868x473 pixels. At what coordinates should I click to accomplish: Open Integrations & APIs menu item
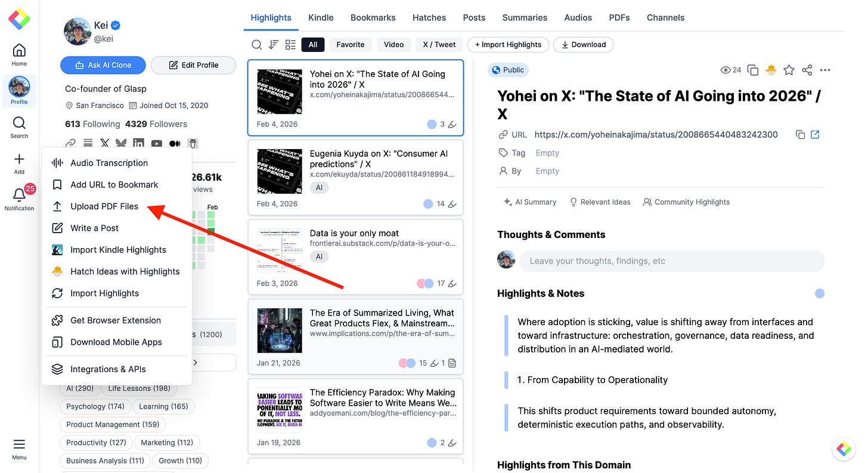117,369
